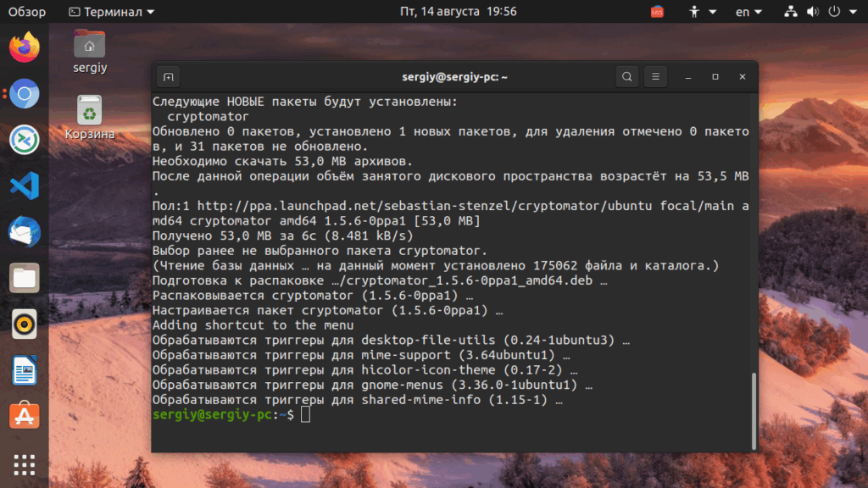This screenshot has width=868, height=488.
Task: Open LibreOffice Writer from dock
Action: point(25,369)
